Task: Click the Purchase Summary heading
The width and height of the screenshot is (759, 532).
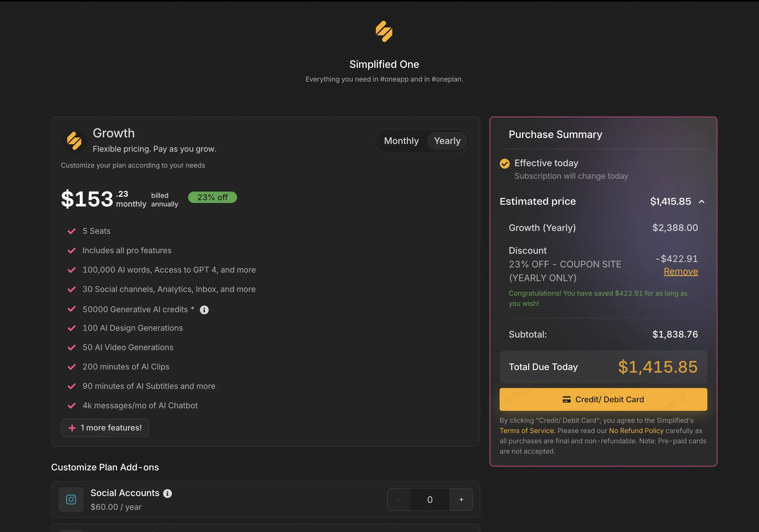Action: pos(555,134)
